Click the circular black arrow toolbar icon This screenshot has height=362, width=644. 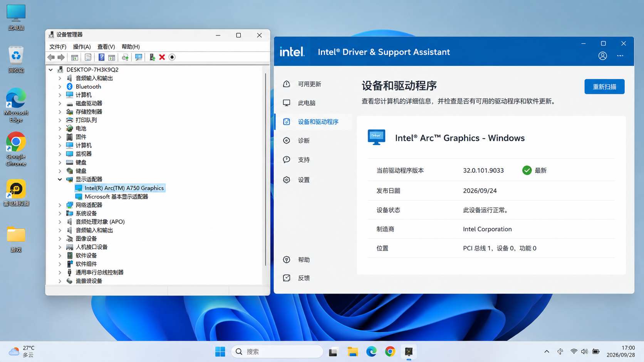point(172,57)
